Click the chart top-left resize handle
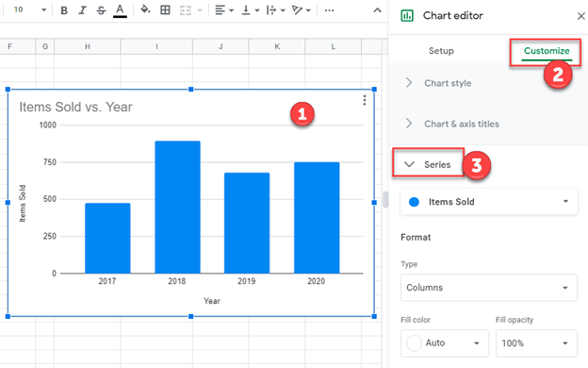Screen dimensions: 588x368 (8, 90)
